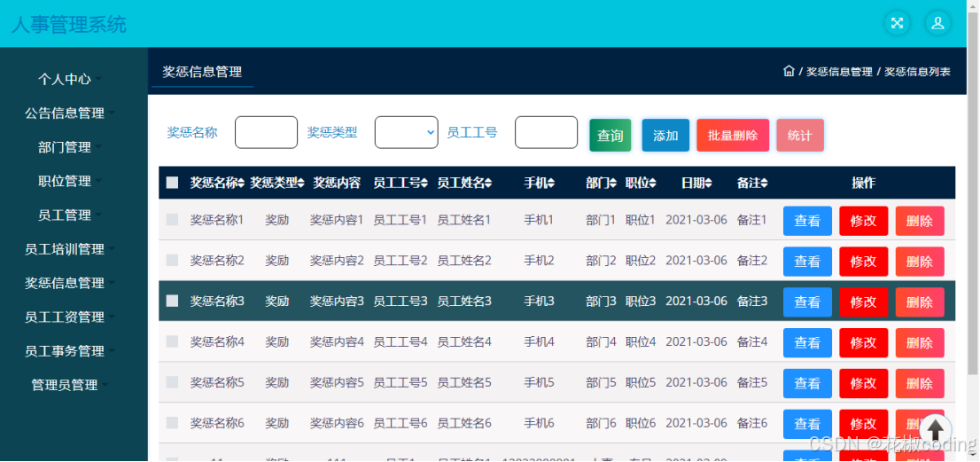Edit 奖惩名称2 using 修改 button

pyautogui.click(x=863, y=262)
